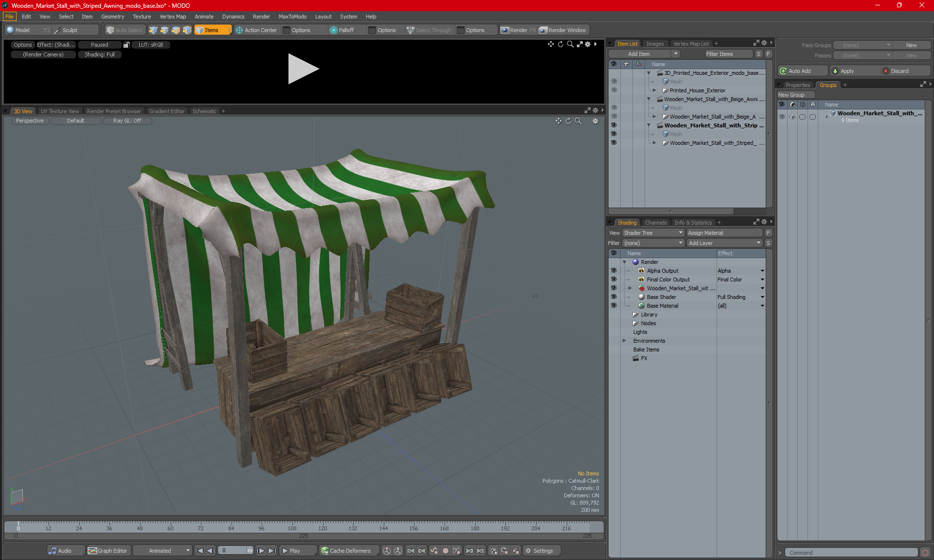Open timeline Settings gear
934x560 pixels.
tap(539, 551)
